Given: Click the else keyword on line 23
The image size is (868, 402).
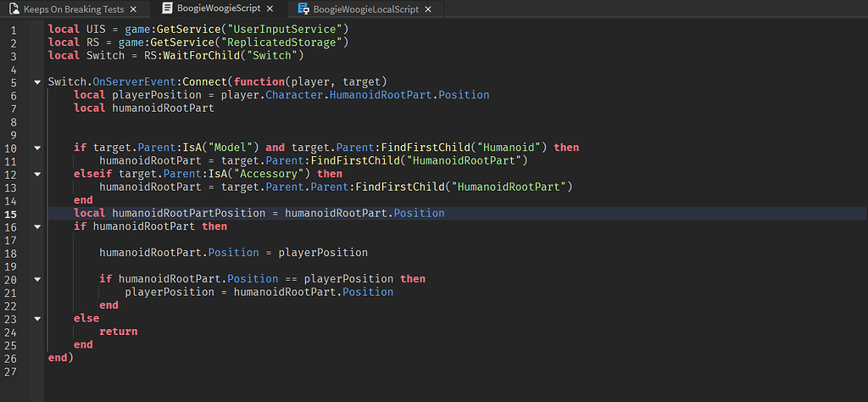Looking at the screenshot, I should point(86,318).
